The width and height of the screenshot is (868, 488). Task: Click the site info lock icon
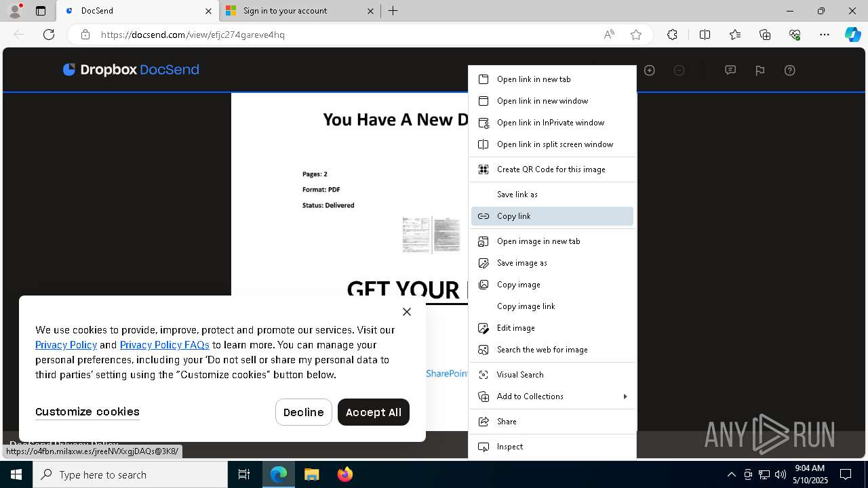pos(85,35)
